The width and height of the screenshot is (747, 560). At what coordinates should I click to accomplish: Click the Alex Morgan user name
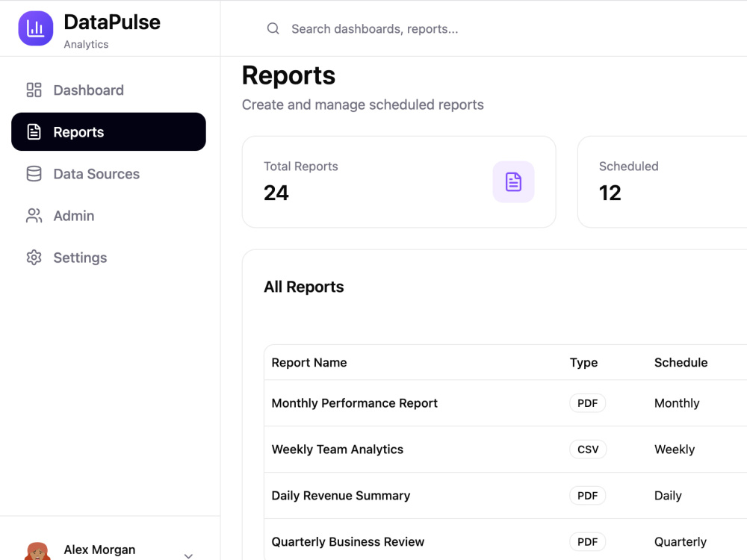tap(99, 550)
